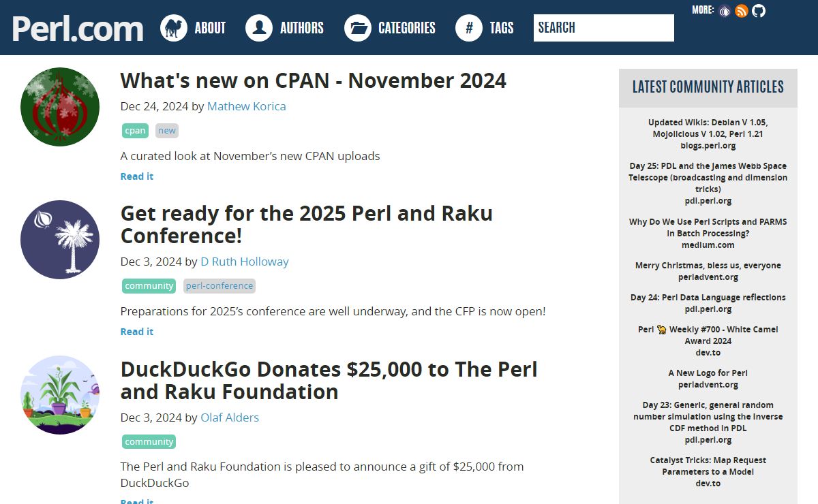Click the Dec 24, 2024 date text
The image size is (818, 504).
[155, 106]
